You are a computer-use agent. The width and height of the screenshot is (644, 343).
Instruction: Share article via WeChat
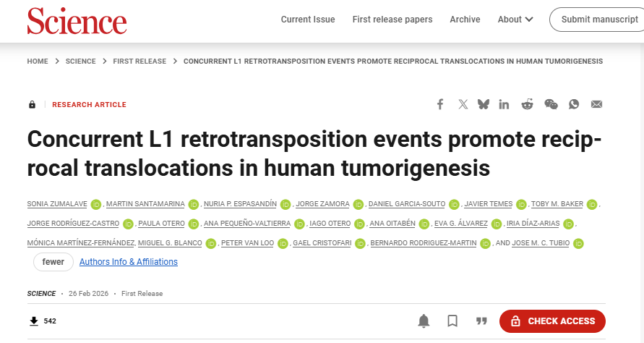551,104
